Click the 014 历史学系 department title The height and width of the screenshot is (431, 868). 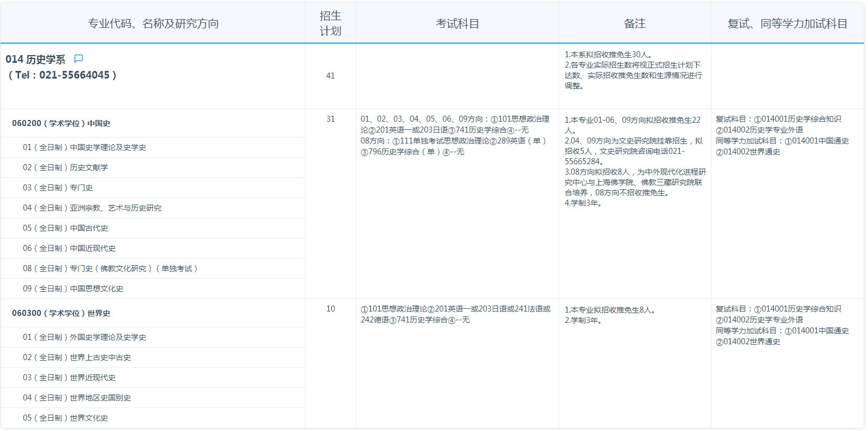(35, 59)
